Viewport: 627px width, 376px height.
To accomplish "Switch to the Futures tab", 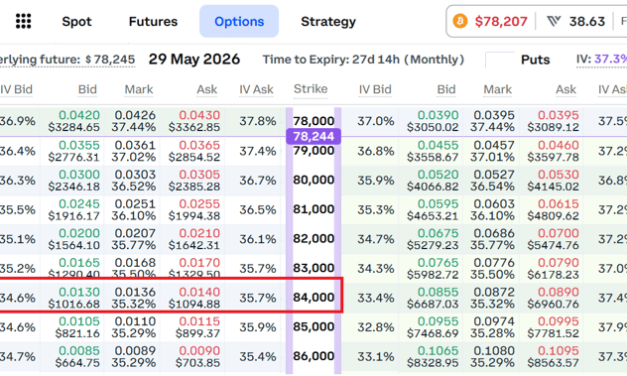I will point(153,21).
